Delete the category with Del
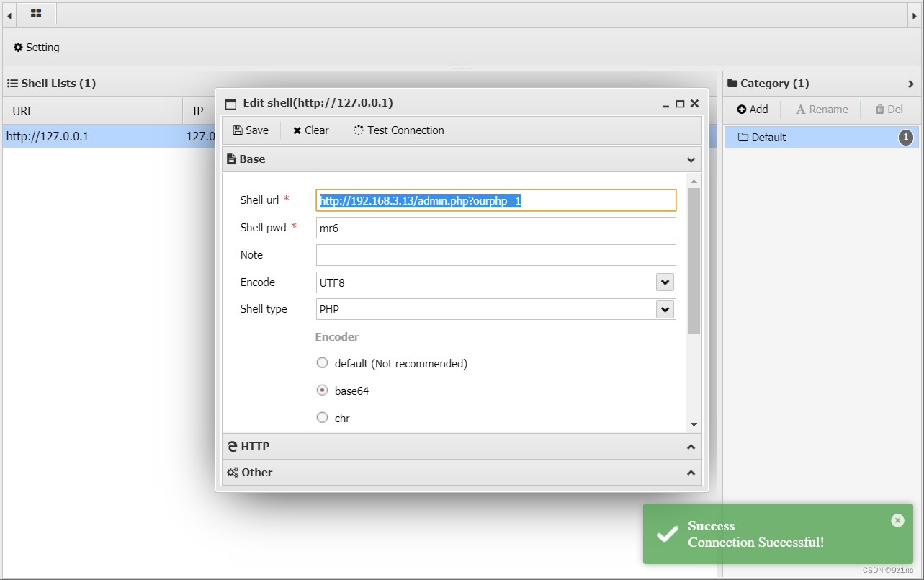The height and width of the screenshot is (580, 924). click(x=889, y=110)
